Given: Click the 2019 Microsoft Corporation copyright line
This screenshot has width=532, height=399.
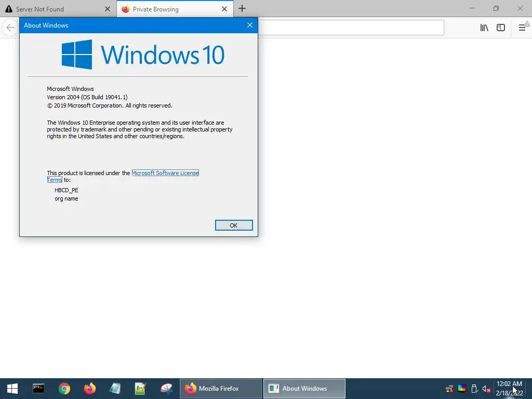Looking at the screenshot, I should (x=110, y=105).
